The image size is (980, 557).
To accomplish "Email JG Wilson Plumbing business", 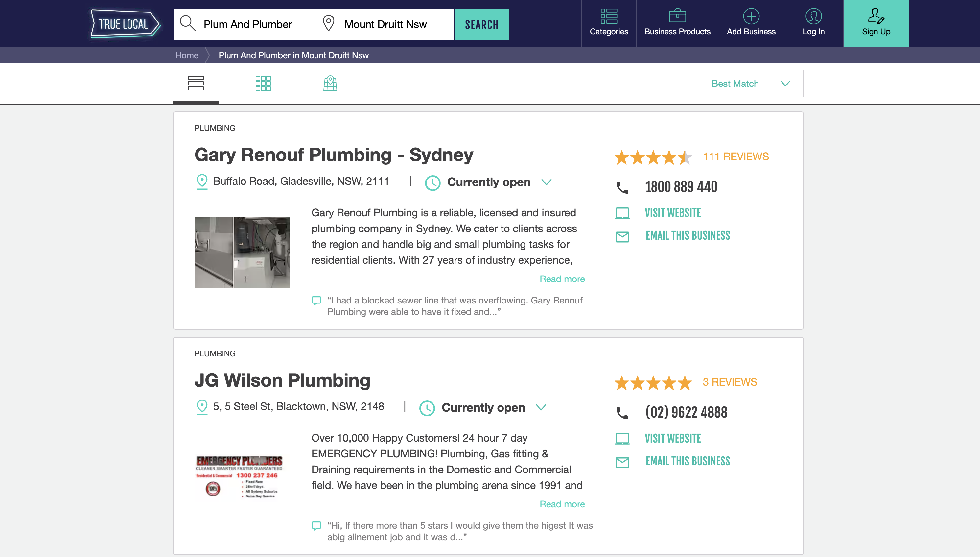I will [x=688, y=461].
